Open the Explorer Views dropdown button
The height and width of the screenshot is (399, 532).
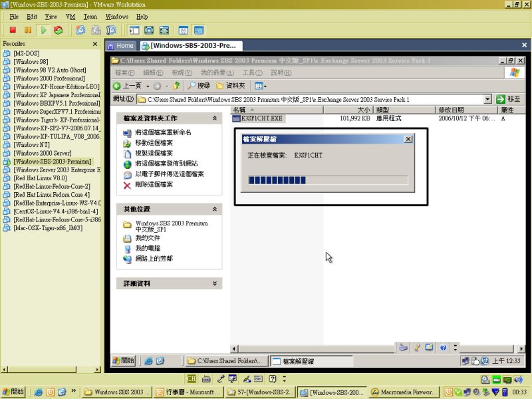(x=260, y=86)
